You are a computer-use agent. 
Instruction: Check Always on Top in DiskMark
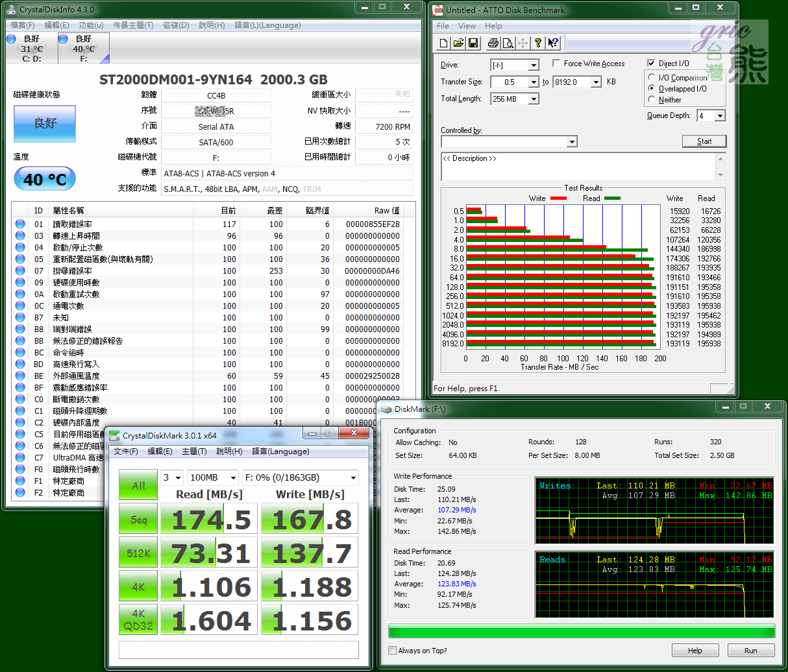pos(392,651)
